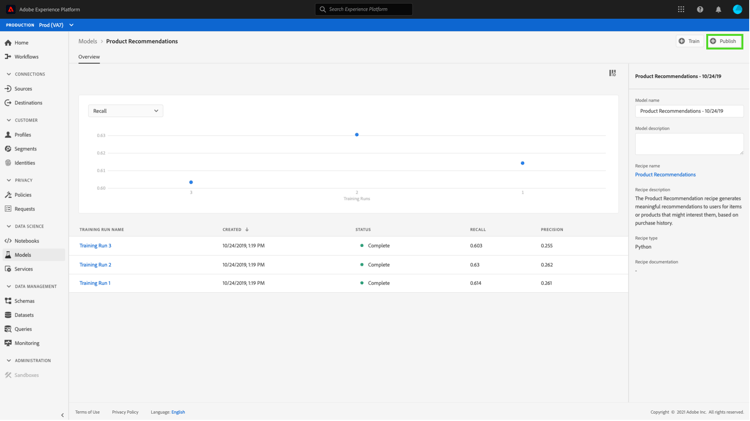Click the Home sidebar icon
The height and width of the screenshot is (421, 750).
[x=8, y=43]
